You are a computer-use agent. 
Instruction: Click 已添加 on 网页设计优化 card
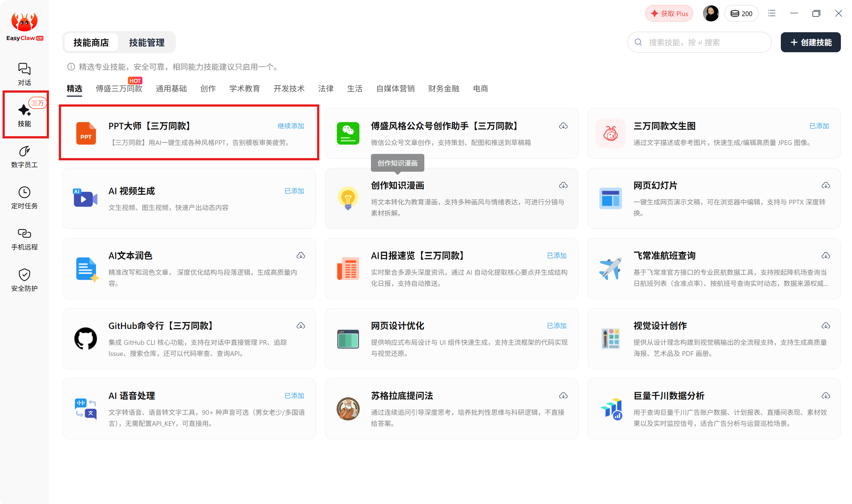(x=556, y=326)
